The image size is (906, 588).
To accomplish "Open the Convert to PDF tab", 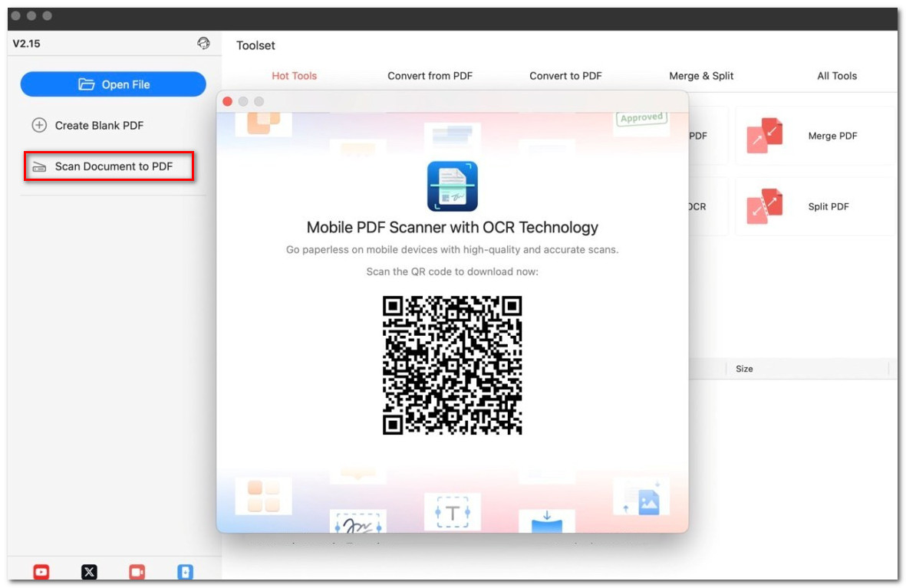I will [565, 76].
